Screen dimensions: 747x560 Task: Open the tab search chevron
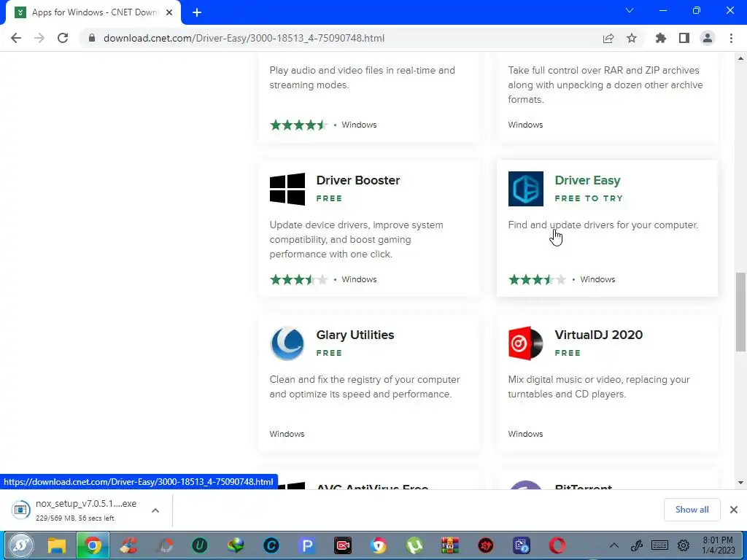630,10
